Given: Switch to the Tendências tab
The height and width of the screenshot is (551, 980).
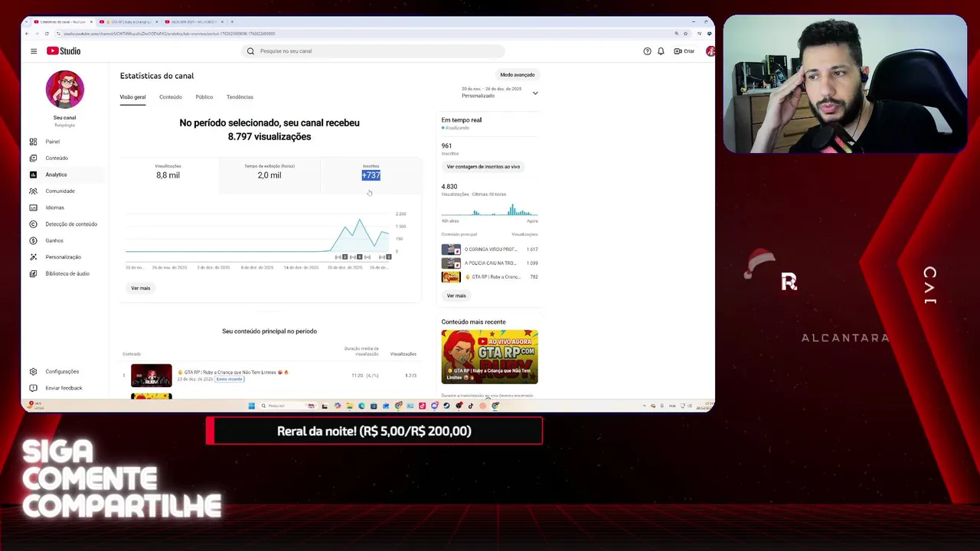Looking at the screenshot, I should click(x=240, y=97).
